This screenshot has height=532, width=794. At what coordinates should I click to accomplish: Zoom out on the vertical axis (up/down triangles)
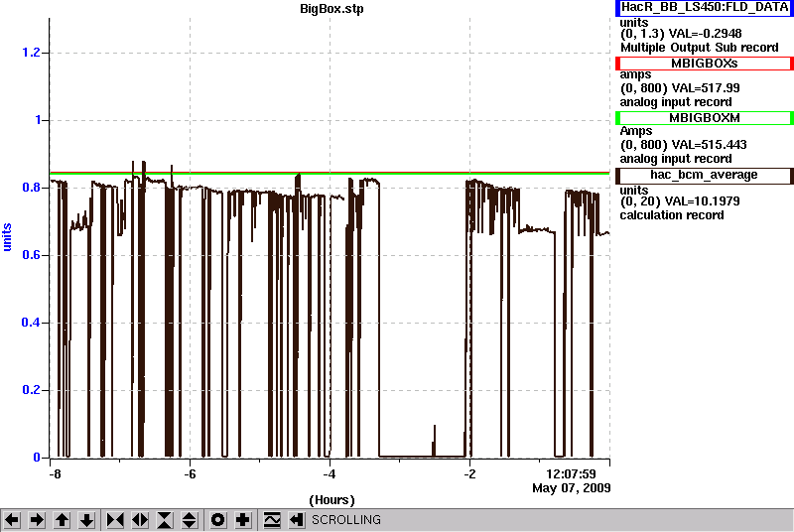190,520
